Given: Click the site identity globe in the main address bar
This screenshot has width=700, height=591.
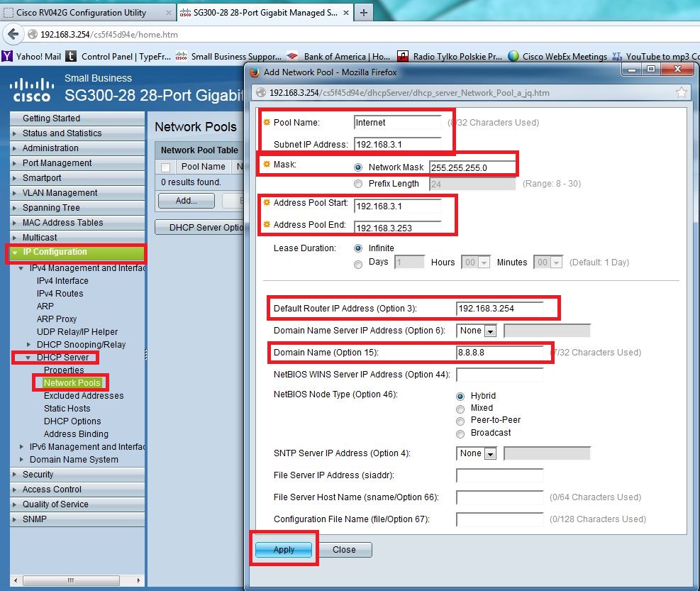Looking at the screenshot, I should point(33,34).
